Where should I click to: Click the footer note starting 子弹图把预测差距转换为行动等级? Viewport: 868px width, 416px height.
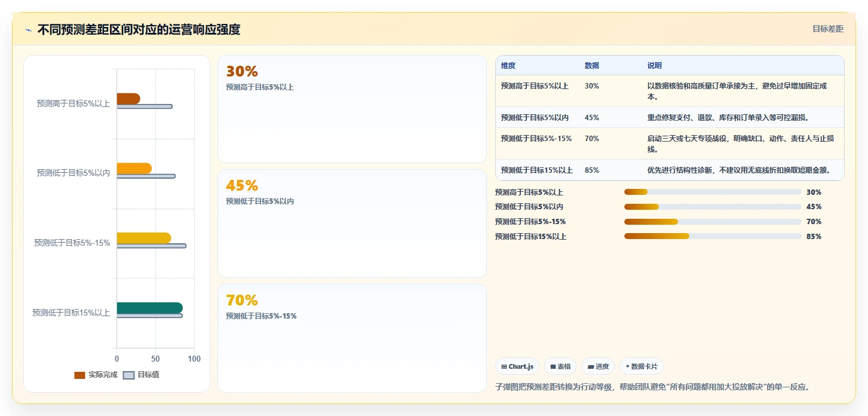click(x=653, y=387)
